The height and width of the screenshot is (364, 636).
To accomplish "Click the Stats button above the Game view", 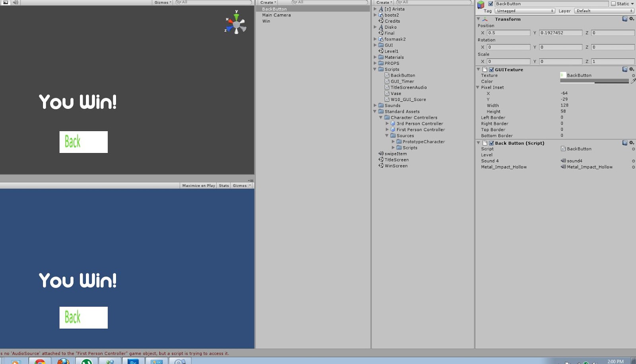I will tap(223, 185).
